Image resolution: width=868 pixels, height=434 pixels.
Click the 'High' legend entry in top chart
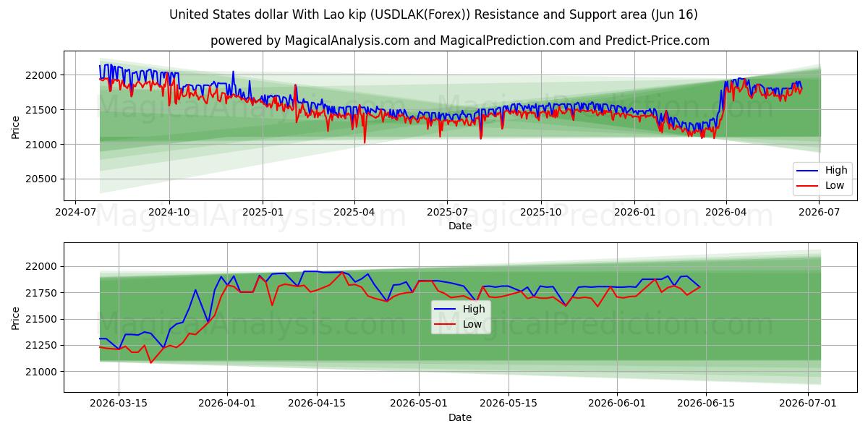(x=835, y=171)
